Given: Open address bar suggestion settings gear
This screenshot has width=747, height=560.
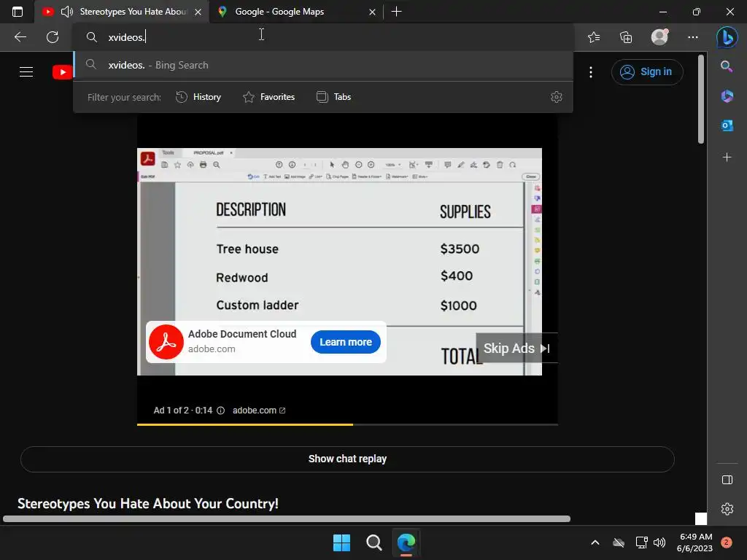Looking at the screenshot, I should 557,97.
